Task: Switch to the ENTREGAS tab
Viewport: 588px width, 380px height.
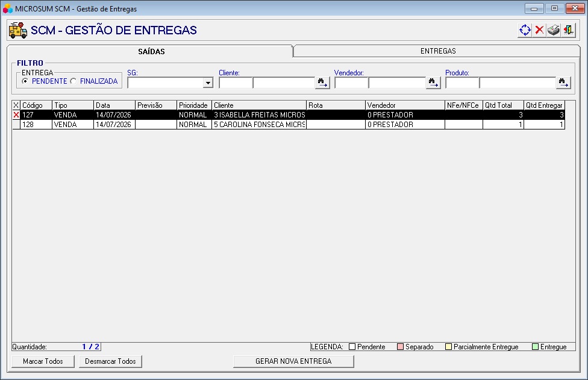Action: (437, 51)
